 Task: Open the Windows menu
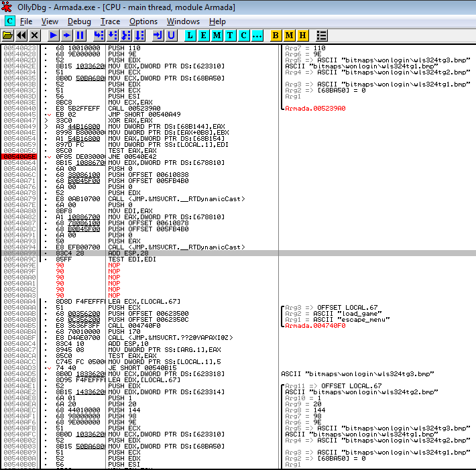coord(183,21)
